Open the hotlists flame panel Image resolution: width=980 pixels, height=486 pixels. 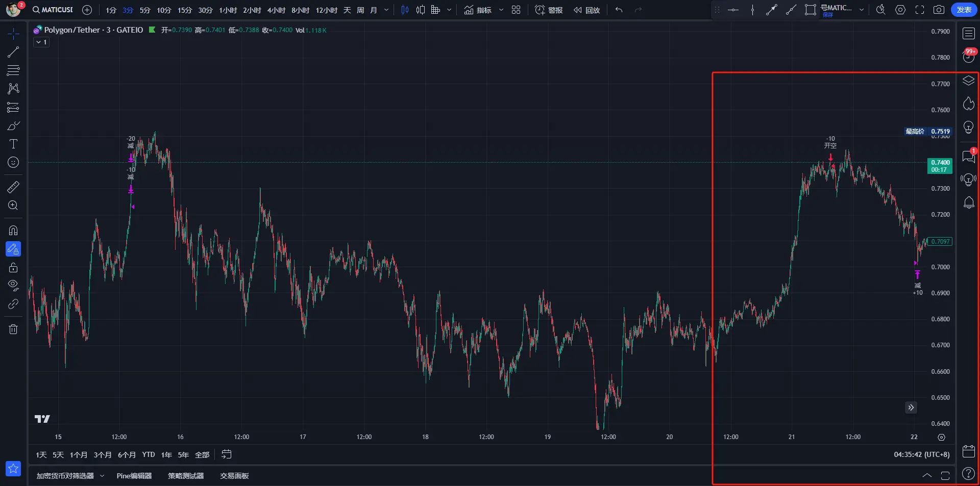(968, 104)
